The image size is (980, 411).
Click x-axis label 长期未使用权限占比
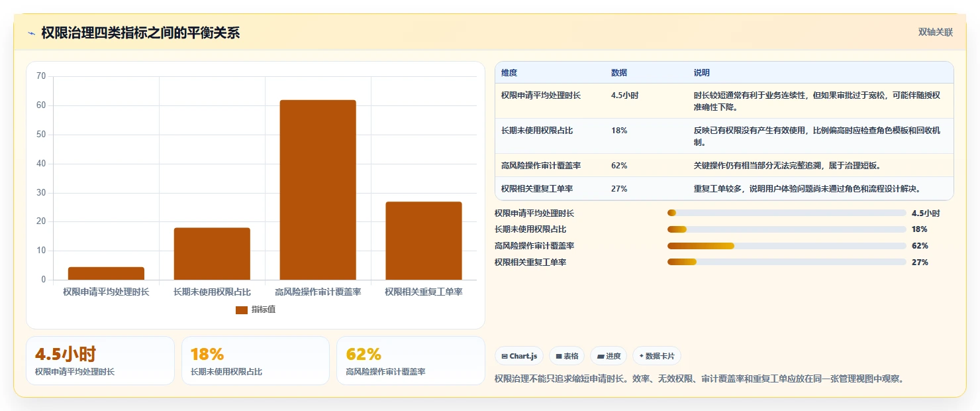point(212,292)
